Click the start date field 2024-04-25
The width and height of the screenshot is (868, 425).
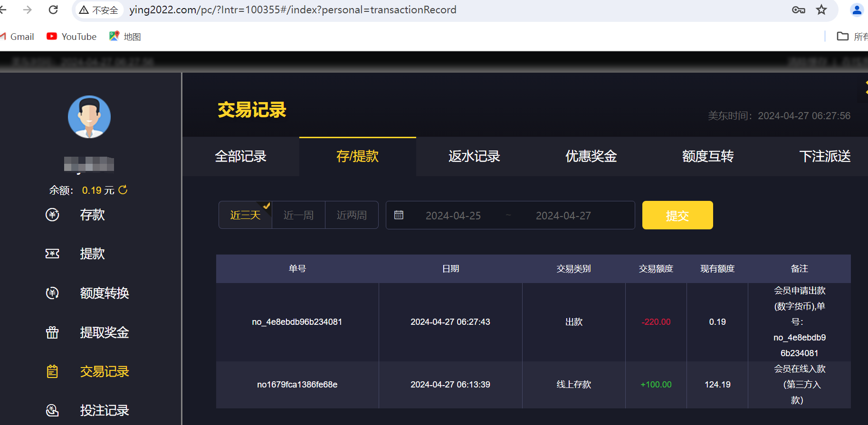[453, 216]
